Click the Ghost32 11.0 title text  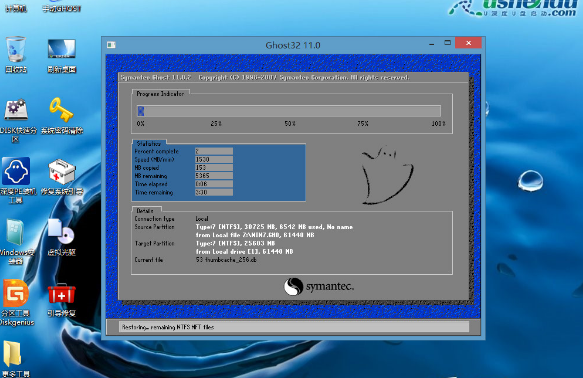pos(293,45)
